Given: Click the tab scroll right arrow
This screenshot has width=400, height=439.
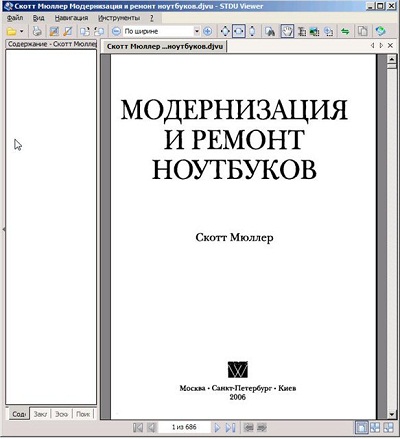Looking at the screenshot, I should pyautogui.click(x=381, y=46).
